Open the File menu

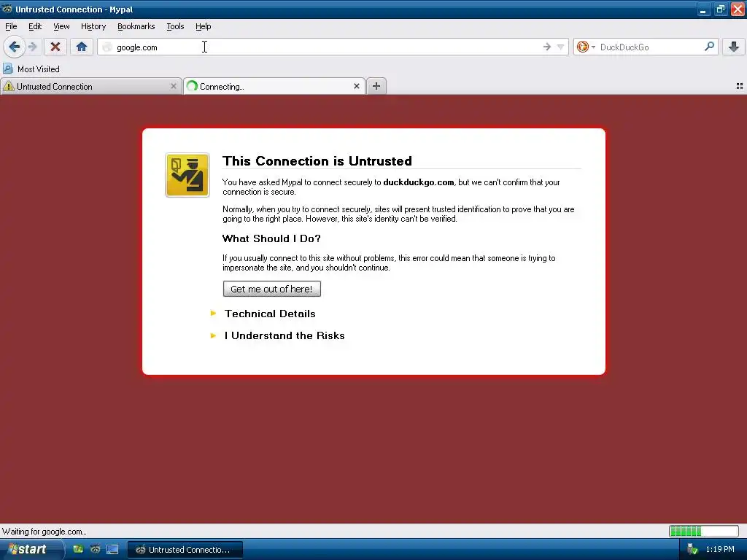(11, 26)
